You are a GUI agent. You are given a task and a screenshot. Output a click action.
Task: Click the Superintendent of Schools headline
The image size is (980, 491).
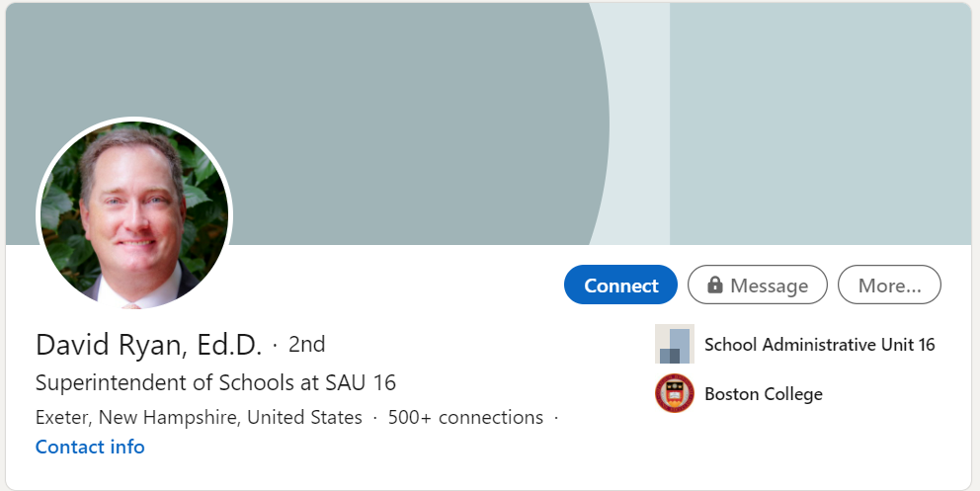tap(215, 382)
